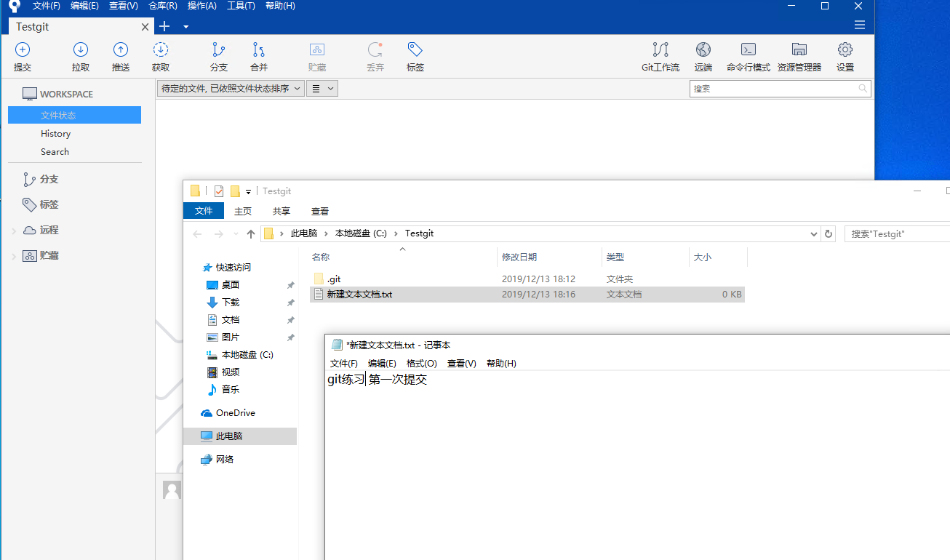This screenshot has height=560, width=950.
Task: Open SourceTree 帮助(H) menu
Action: [x=280, y=6]
